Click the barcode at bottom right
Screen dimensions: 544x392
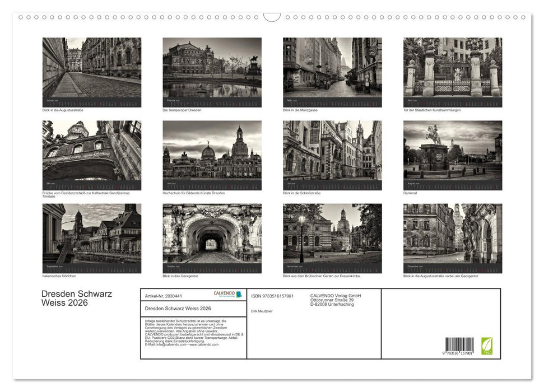[x=458, y=343]
